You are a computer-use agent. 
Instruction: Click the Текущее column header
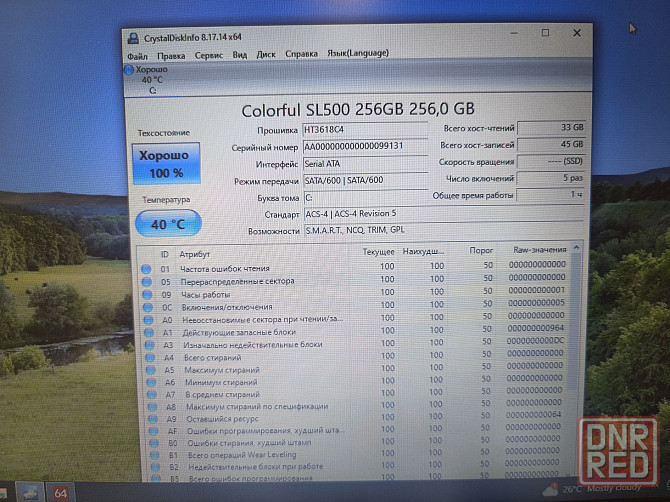[378, 252]
